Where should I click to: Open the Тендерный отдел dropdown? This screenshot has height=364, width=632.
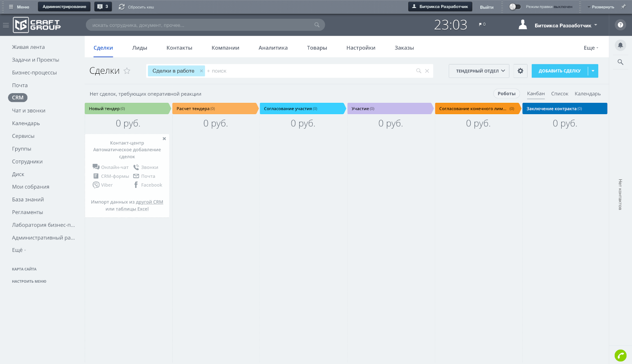pyautogui.click(x=479, y=71)
